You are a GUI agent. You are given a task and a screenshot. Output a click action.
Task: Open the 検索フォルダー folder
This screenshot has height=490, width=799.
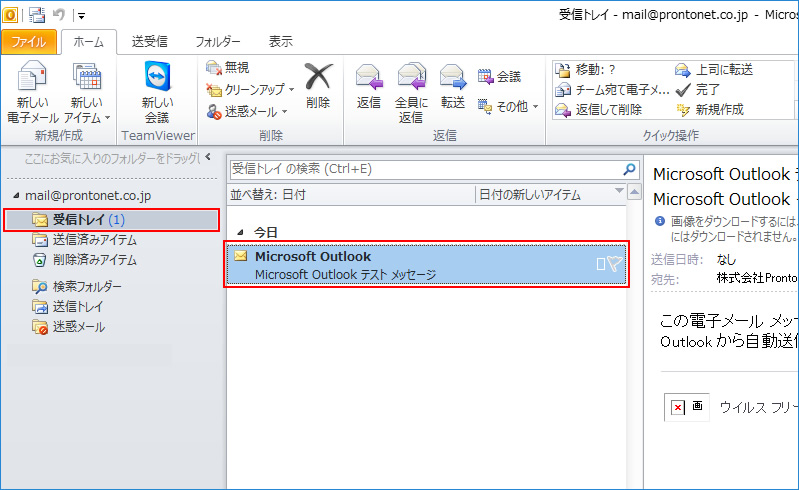[x=77, y=286]
